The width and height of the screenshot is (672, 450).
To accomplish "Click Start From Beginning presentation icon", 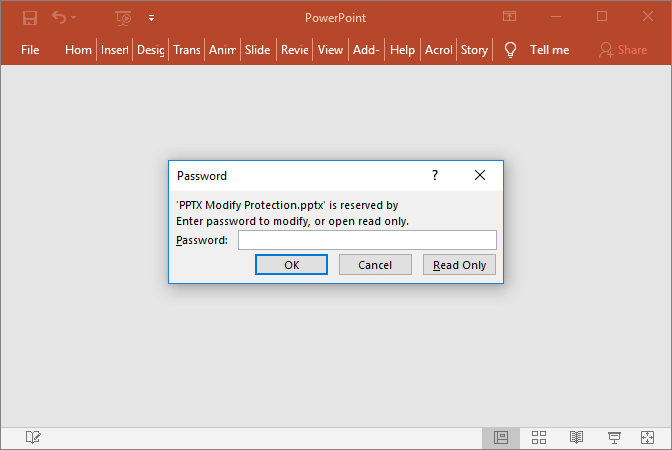I will pos(124,17).
